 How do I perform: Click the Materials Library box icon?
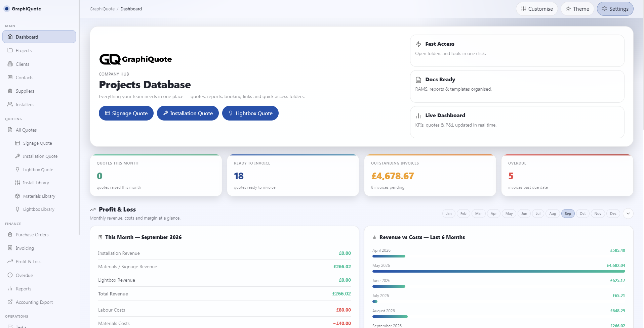[x=17, y=196]
